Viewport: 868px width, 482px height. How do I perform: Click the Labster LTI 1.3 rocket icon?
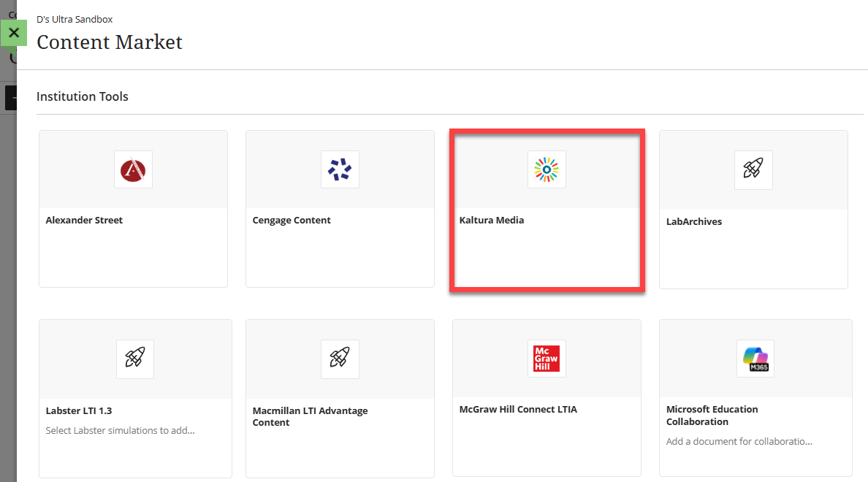[135, 359]
